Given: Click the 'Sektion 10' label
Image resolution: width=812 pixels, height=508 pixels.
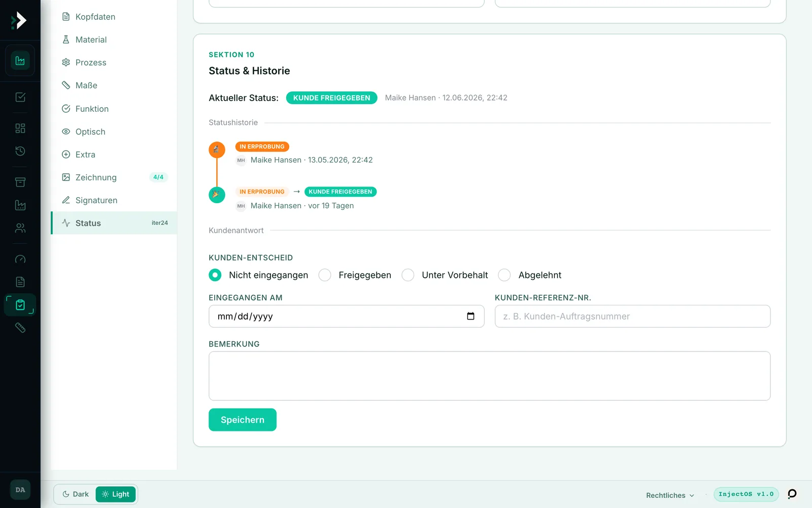Looking at the screenshot, I should pos(231,55).
